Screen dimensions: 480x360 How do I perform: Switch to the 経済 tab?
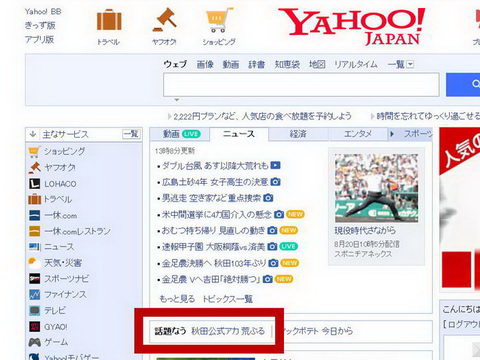coord(298,134)
